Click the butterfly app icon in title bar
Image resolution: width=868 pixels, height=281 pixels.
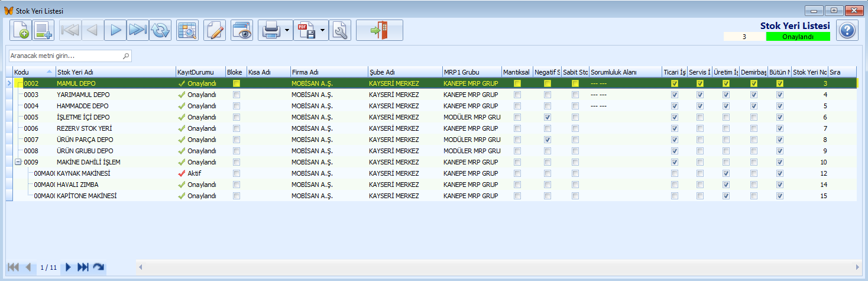pos(8,10)
